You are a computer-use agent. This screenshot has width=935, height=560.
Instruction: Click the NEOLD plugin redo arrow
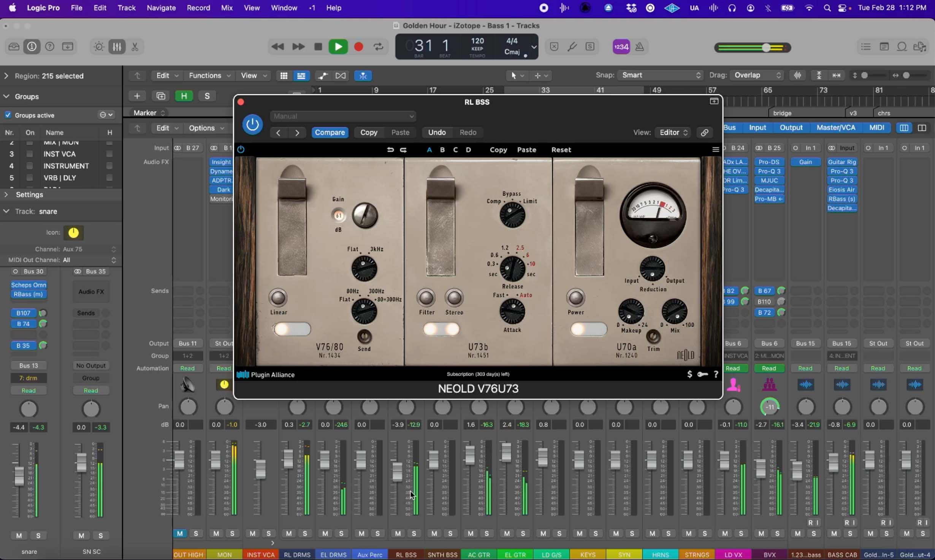point(403,150)
